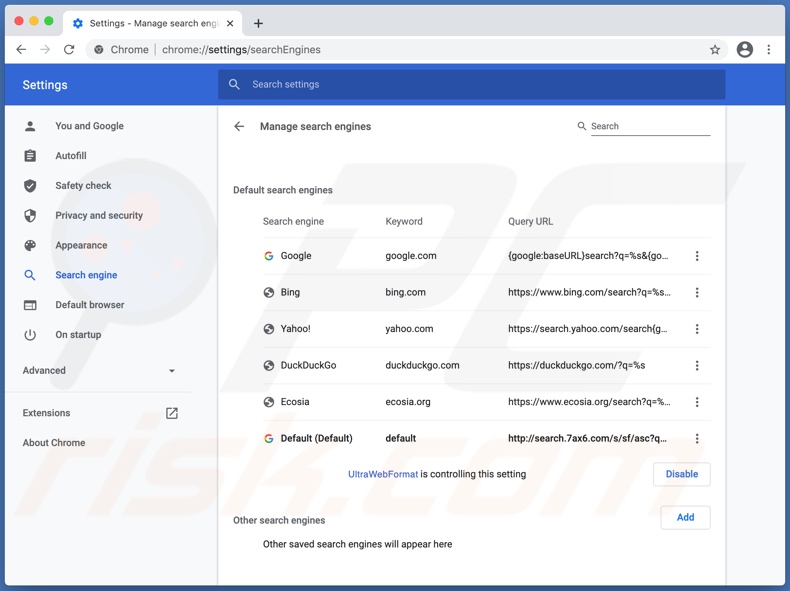
Task: Disable the UltraWebFormat extension control
Action: [x=681, y=474]
